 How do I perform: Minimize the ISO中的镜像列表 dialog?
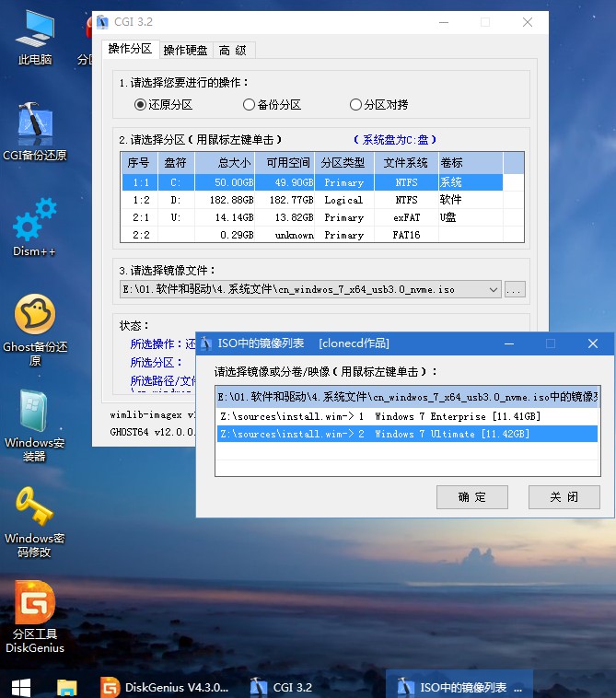tap(509, 343)
